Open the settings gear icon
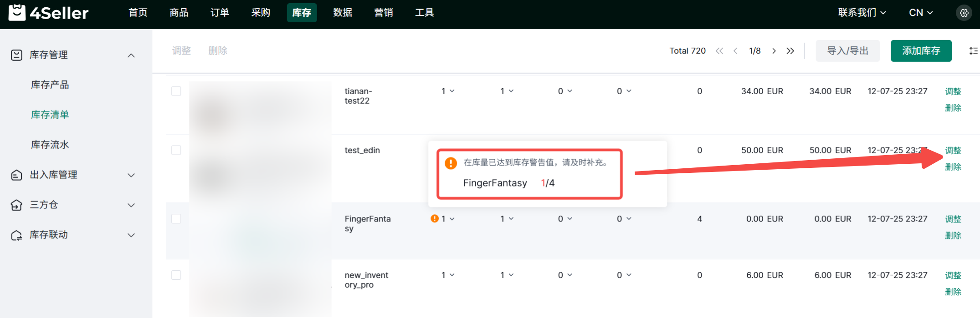The width and height of the screenshot is (980, 318). (964, 13)
